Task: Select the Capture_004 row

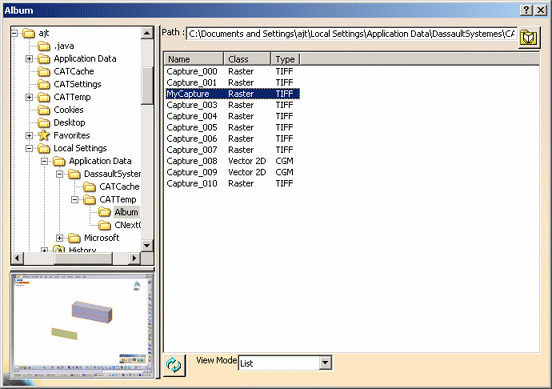Action: click(x=232, y=116)
